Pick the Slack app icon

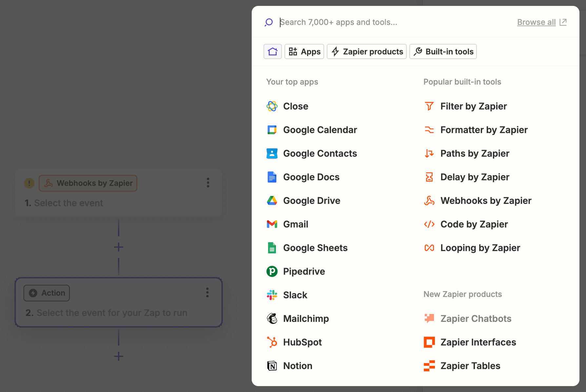[x=272, y=295]
